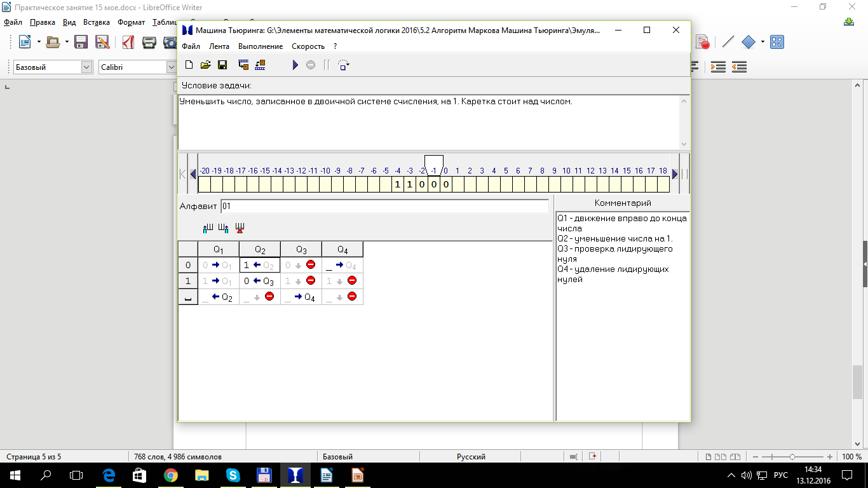The height and width of the screenshot is (488, 868).
Task: Open the Формат menu in LibreOffice Writer
Action: (131, 22)
